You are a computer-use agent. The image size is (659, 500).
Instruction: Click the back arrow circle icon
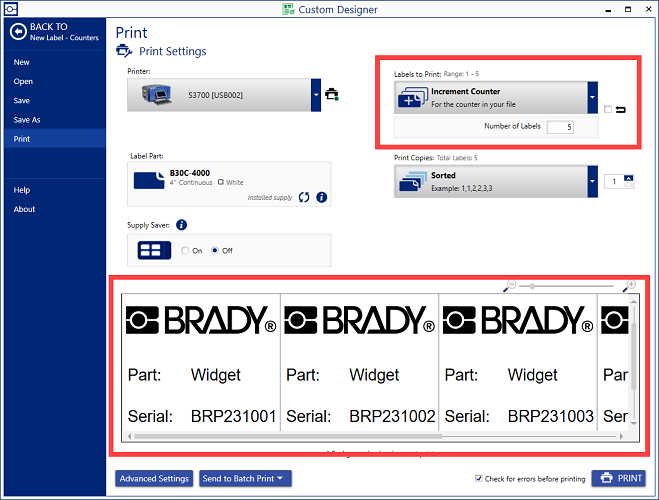(18, 32)
